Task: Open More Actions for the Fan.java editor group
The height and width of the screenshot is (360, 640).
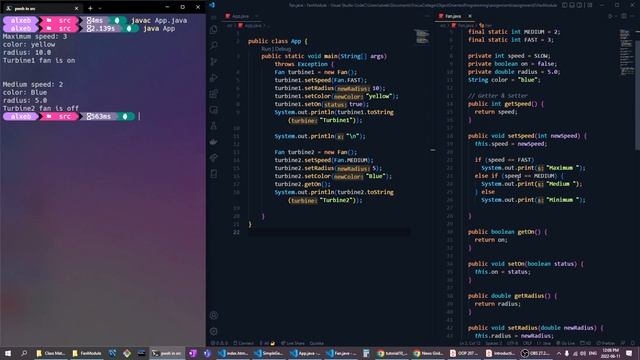Action: (x=633, y=16)
